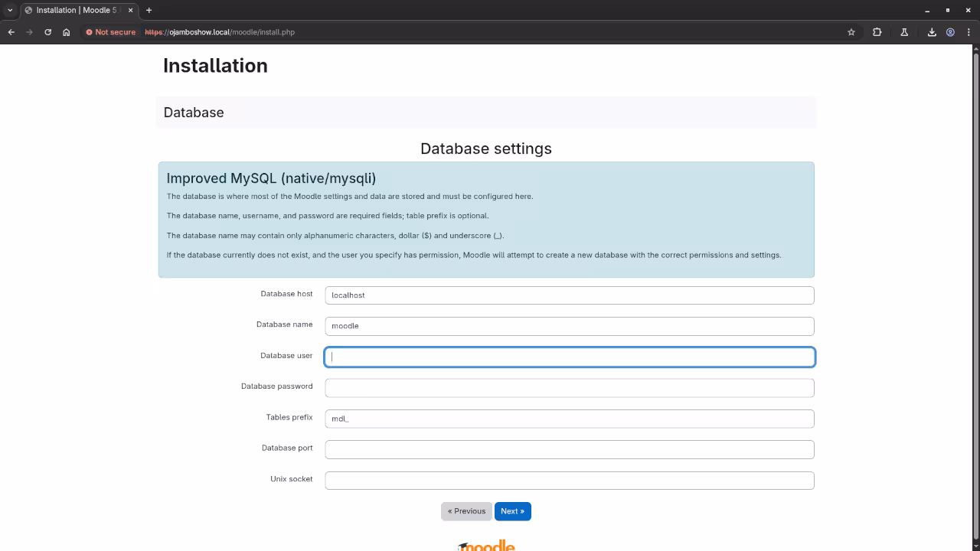Click the Tables prefix field
The height and width of the screenshot is (551, 980).
pyautogui.click(x=570, y=419)
